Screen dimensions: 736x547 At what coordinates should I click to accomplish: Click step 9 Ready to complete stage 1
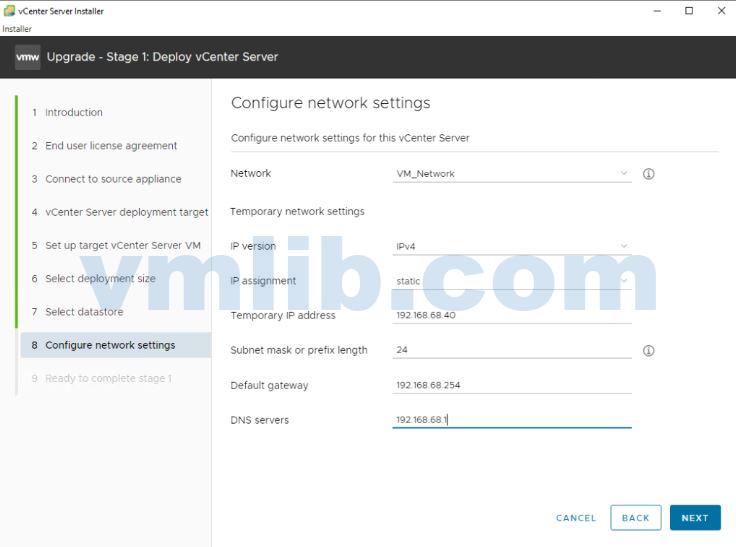[102, 378]
